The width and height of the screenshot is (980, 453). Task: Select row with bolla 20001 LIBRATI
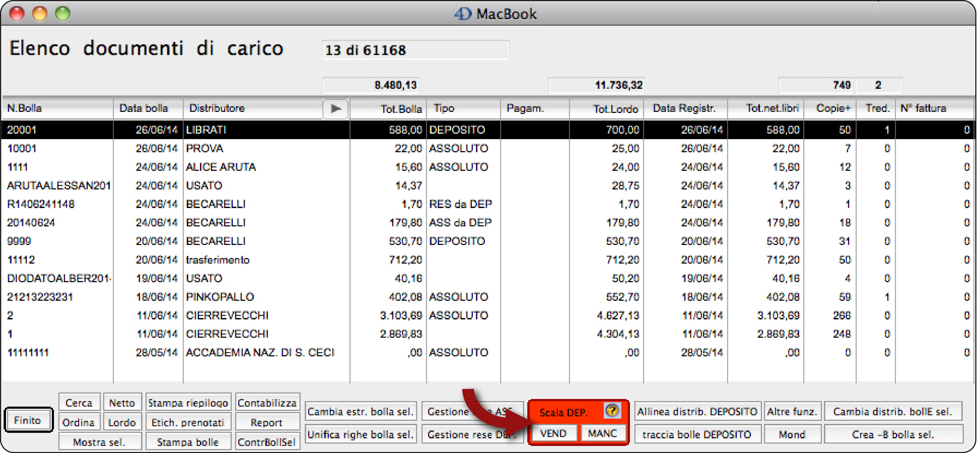[x=488, y=130]
